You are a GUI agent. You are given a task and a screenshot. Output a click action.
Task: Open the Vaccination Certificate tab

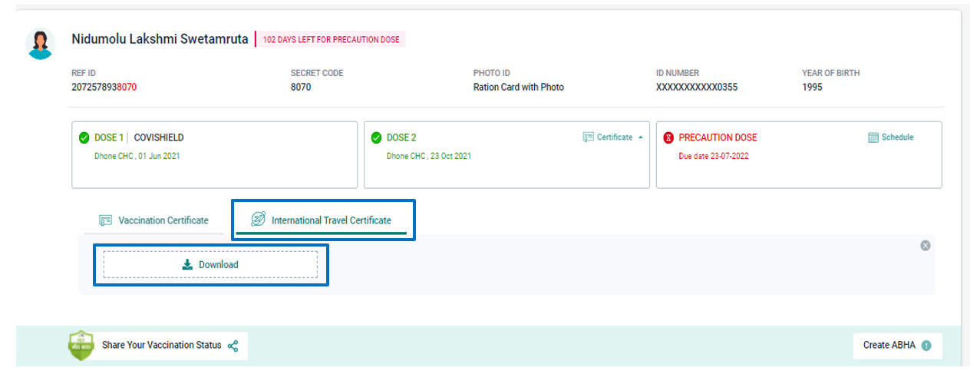[x=153, y=220]
